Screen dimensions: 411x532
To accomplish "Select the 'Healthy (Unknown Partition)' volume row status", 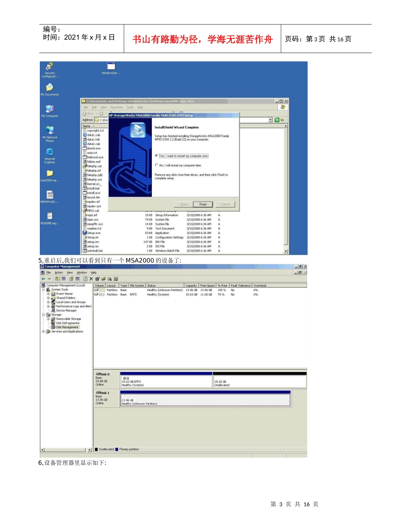I will tap(165, 290).
